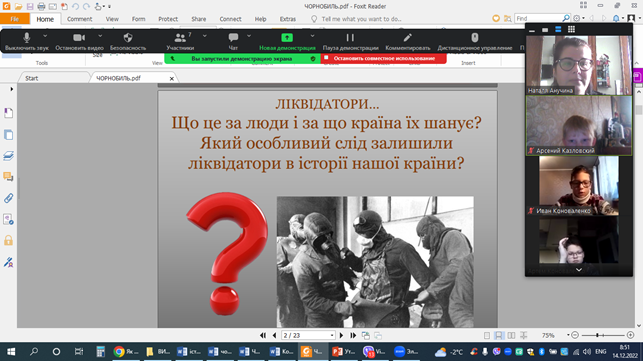Open the pages thumbnail panel icon
643x361 pixels.
pyautogui.click(x=8, y=135)
